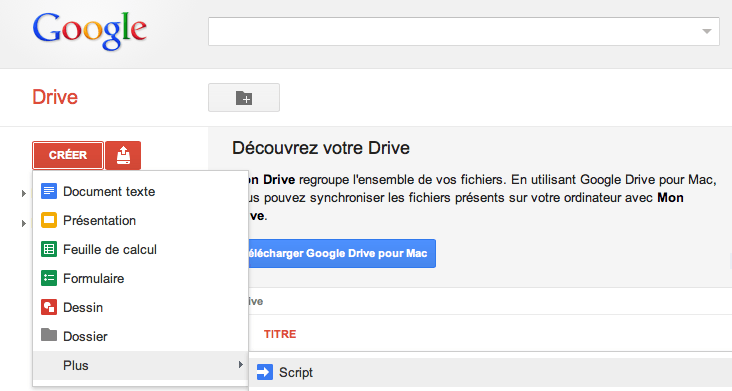Click the blue Document texte icon
This screenshot has width=732, height=391.
[x=49, y=191]
